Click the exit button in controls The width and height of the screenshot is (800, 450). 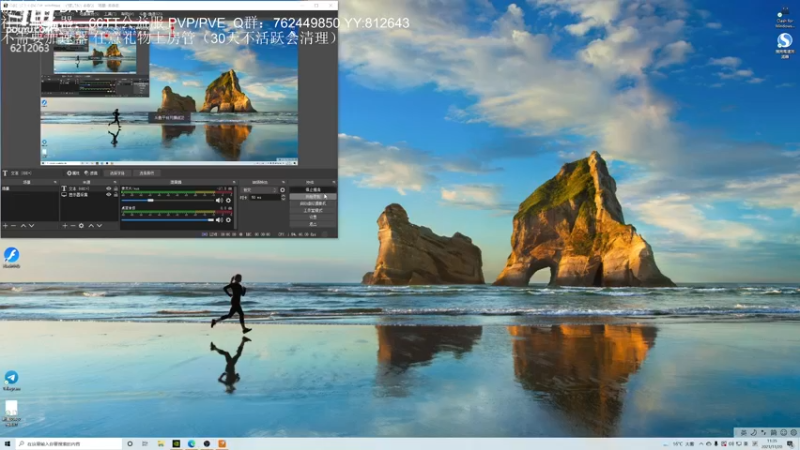(313, 223)
